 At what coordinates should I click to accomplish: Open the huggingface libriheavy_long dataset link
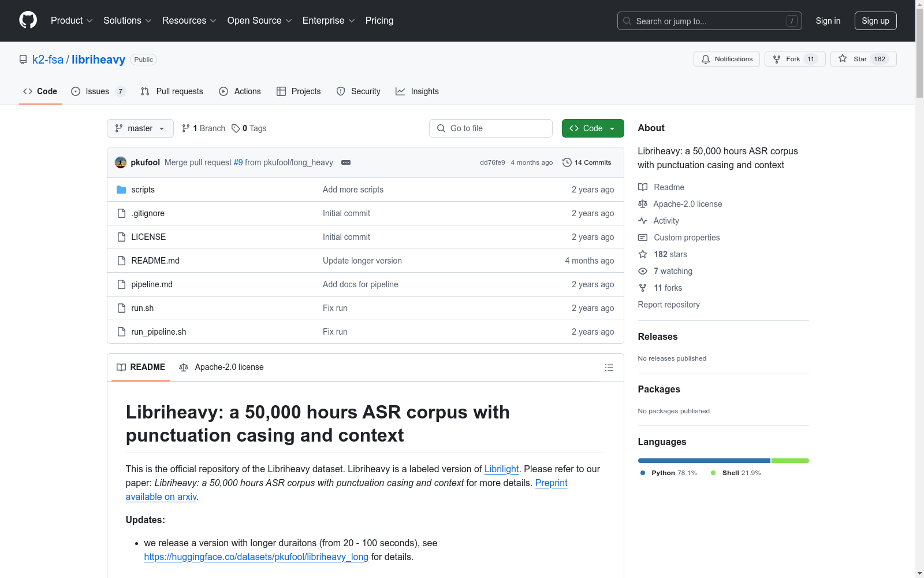(x=256, y=557)
